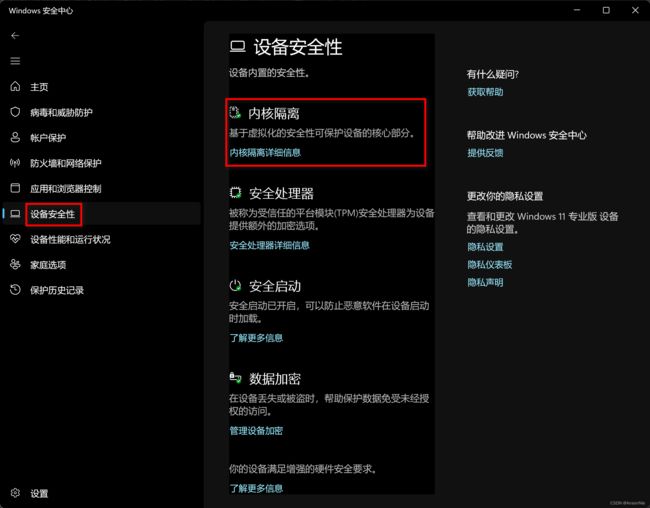Open 管理设备加密 link
This screenshot has height=508, width=650.
click(256, 430)
